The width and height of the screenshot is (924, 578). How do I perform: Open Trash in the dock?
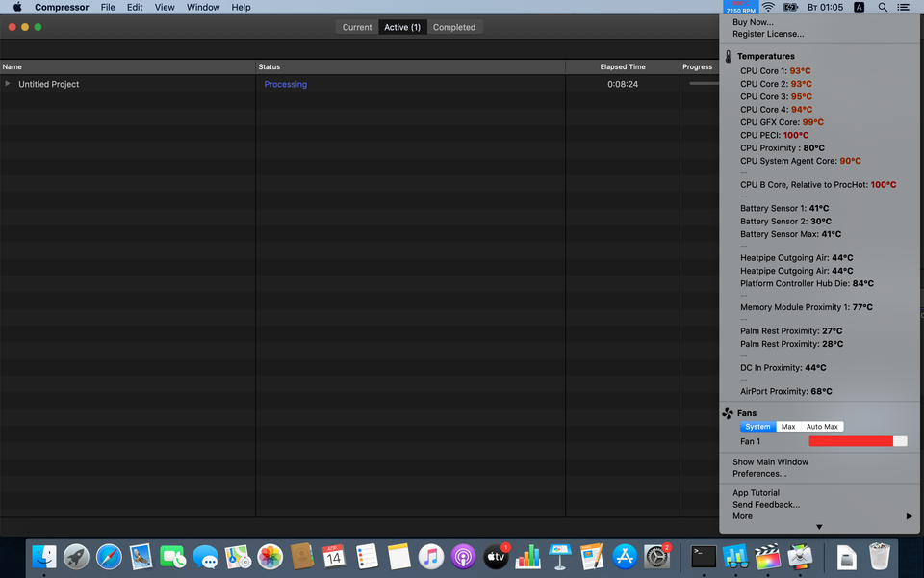point(879,556)
